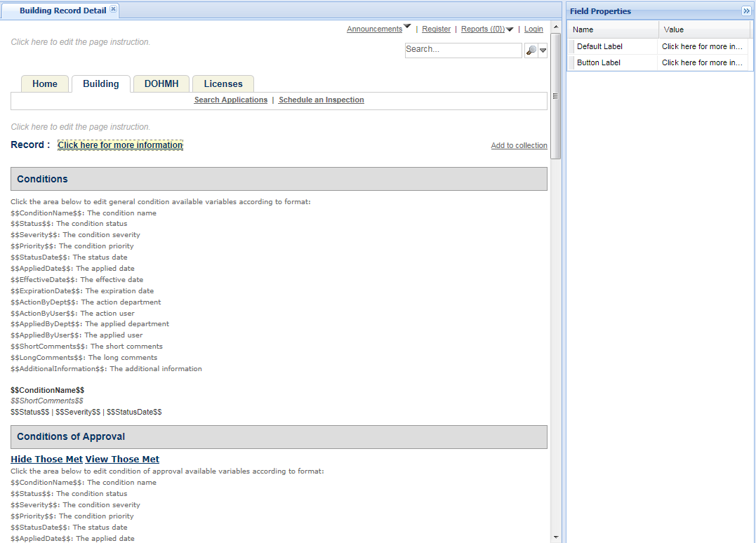Focus the Search text field
The height and width of the screenshot is (543, 756).
463,50
